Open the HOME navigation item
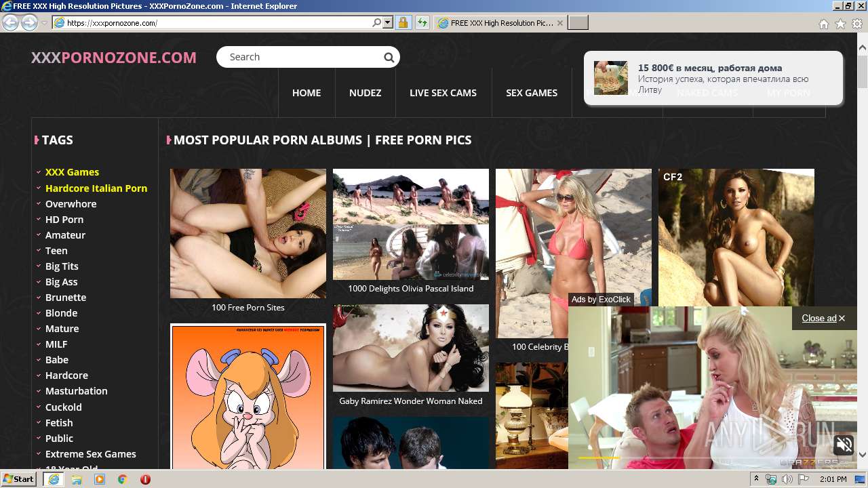The image size is (868, 488). pyautogui.click(x=307, y=93)
